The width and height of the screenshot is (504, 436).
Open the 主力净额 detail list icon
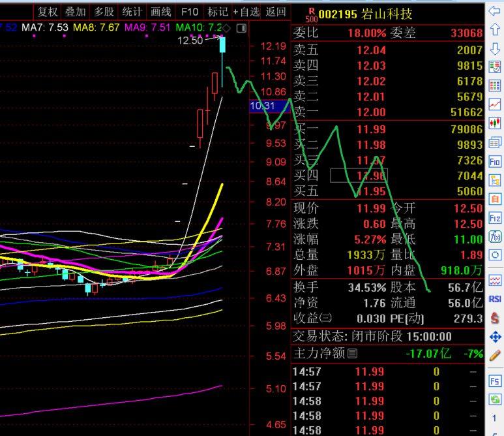(x=353, y=354)
